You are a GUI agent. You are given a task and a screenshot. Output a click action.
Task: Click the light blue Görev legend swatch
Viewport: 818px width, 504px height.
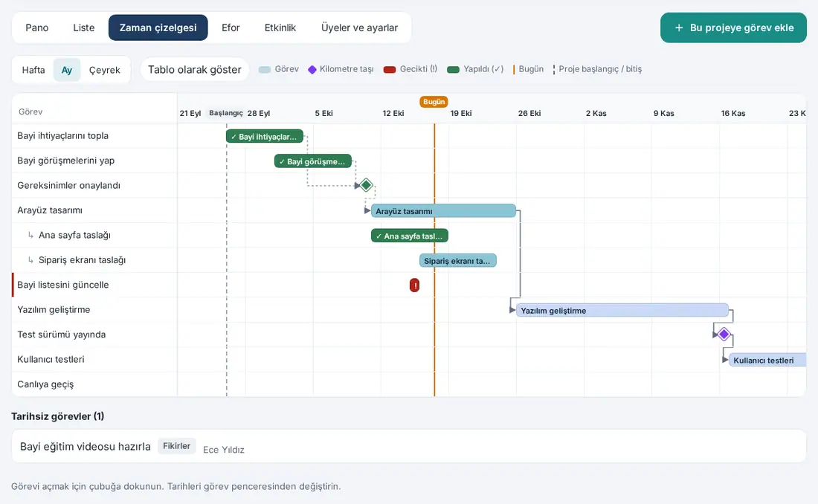coord(265,70)
